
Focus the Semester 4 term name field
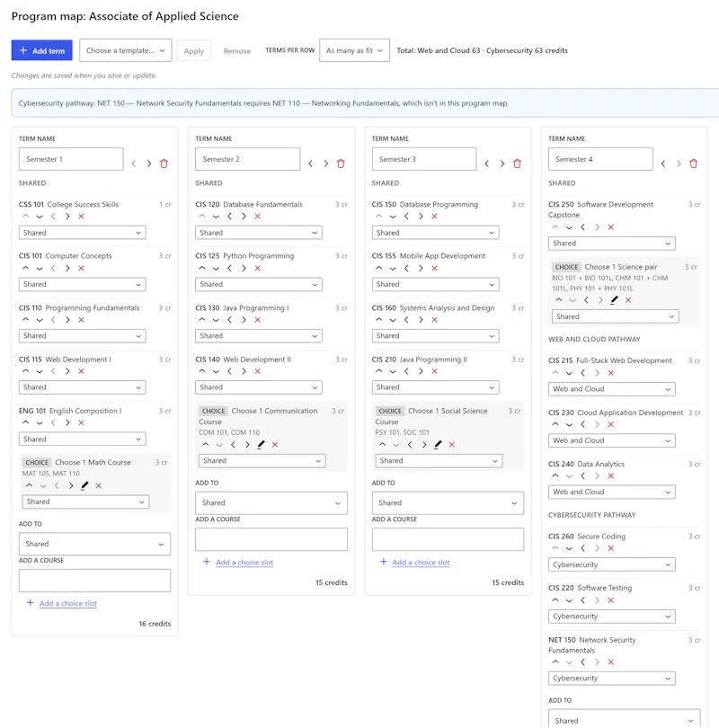pyautogui.click(x=600, y=159)
